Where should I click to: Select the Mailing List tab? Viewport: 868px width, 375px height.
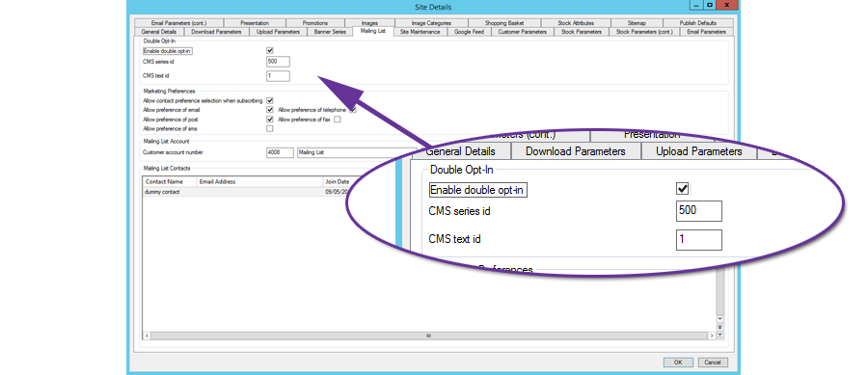pyautogui.click(x=372, y=32)
